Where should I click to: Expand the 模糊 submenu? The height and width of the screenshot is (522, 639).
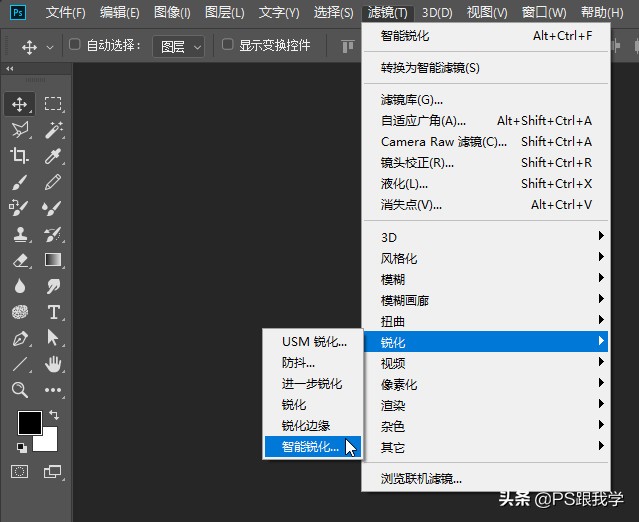486,279
